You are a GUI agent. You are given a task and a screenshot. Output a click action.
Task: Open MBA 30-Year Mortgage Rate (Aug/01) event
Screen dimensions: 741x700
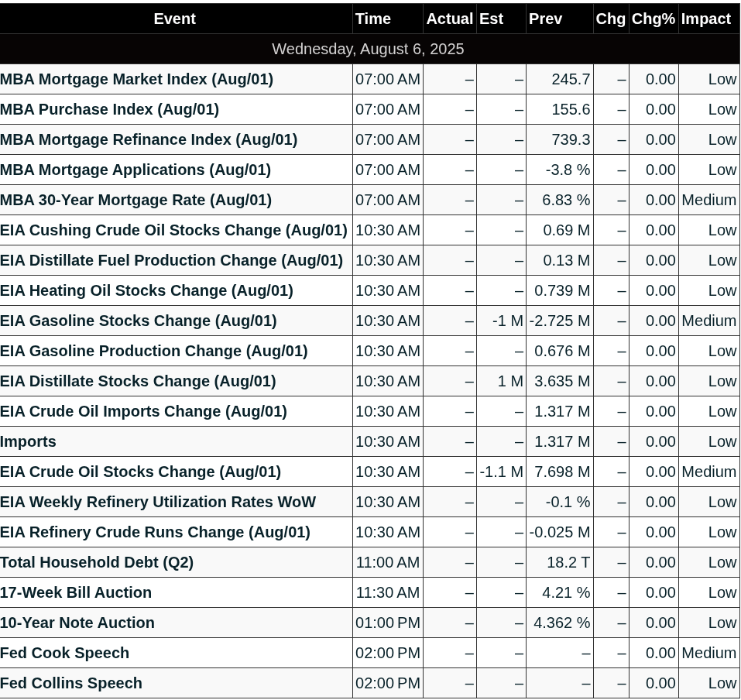pyautogui.click(x=136, y=200)
